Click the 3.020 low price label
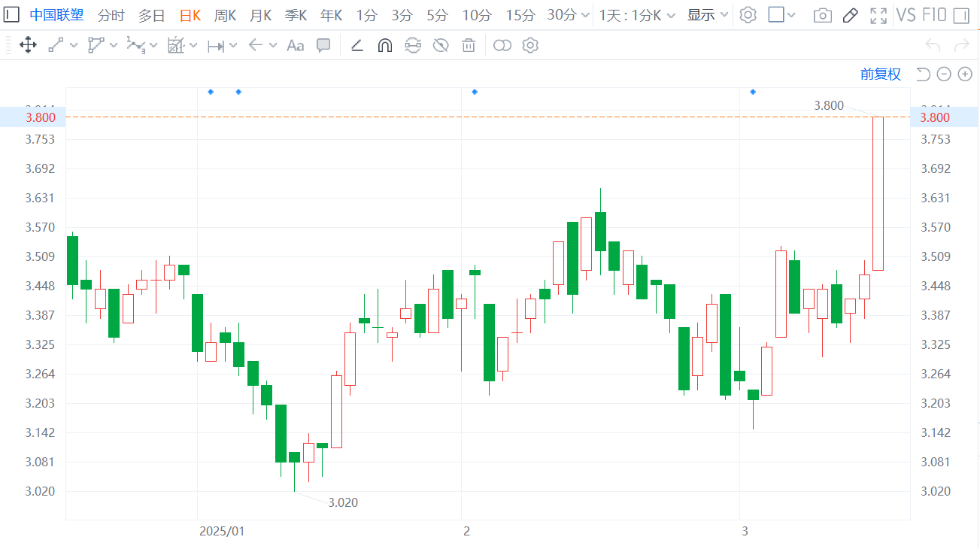The image size is (980, 549). (343, 502)
